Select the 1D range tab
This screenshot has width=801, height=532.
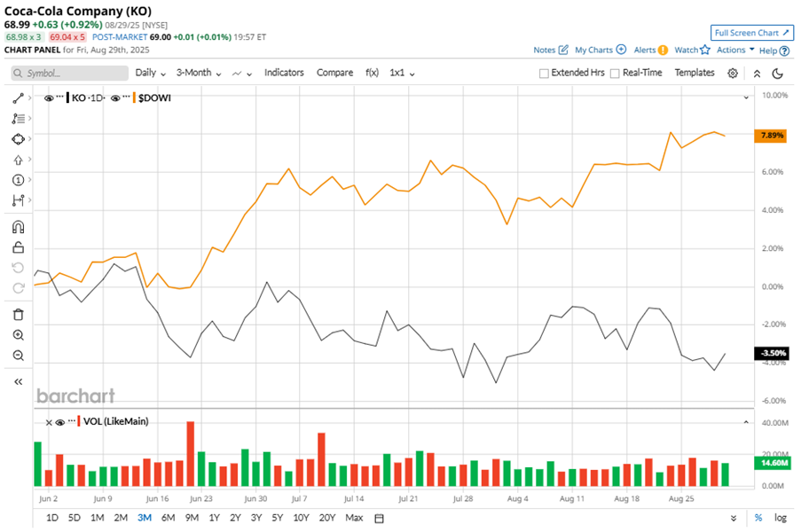pyautogui.click(x=52, y=518)
